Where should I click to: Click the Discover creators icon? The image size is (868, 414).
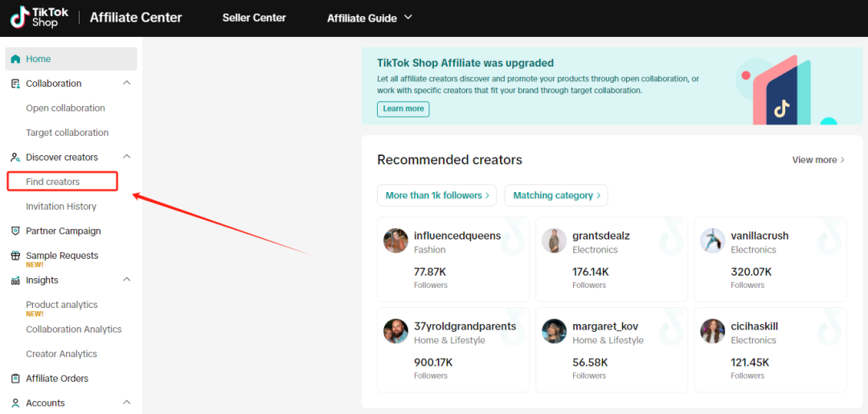pyautogui.click(x=16, y=158)
